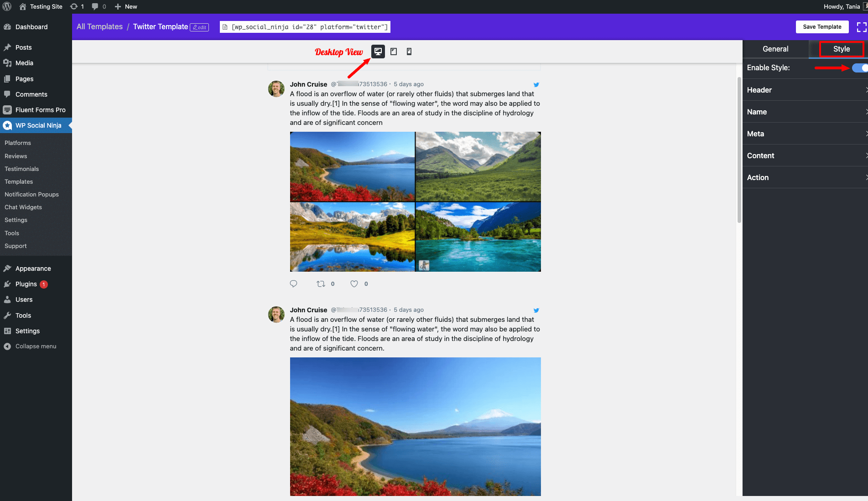Click John Cruise's profile avatar
Viewport: 868px width, 501px height.
[x=276, y=88]
